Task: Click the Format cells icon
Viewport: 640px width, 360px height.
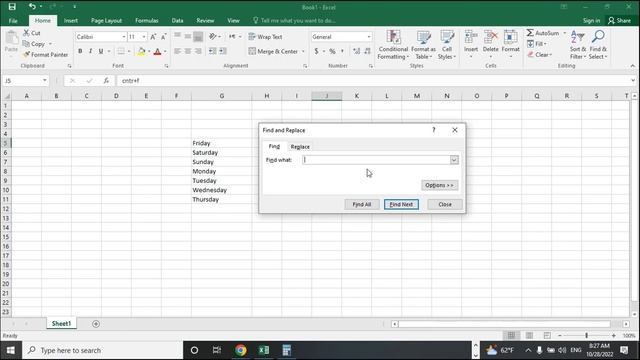Action: click(x=510, y=38)
